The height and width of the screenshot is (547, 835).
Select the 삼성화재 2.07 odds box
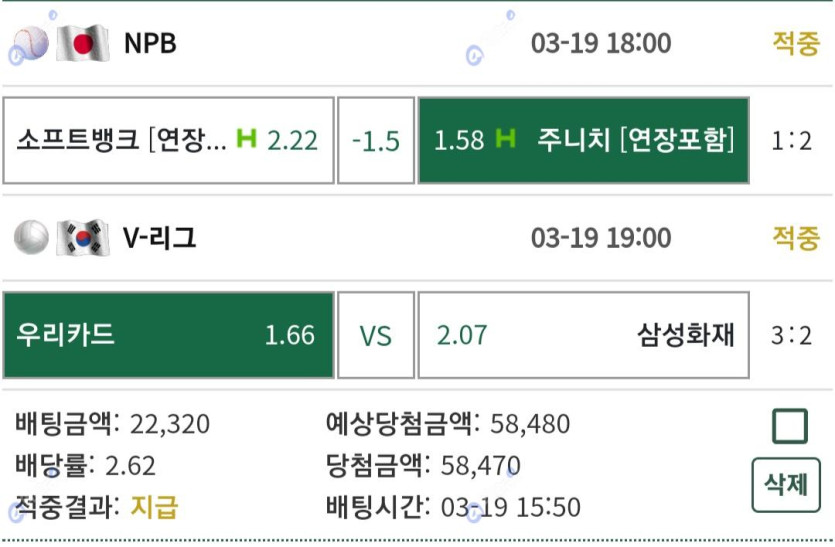click(582, 335)
